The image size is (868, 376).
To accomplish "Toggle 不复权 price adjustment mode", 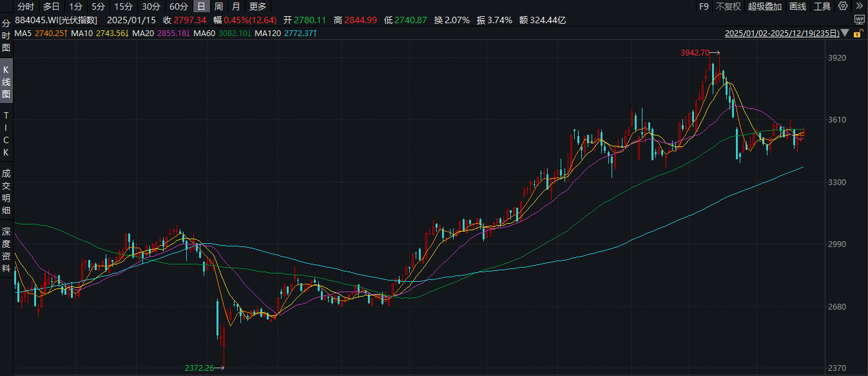I will 728,6.
